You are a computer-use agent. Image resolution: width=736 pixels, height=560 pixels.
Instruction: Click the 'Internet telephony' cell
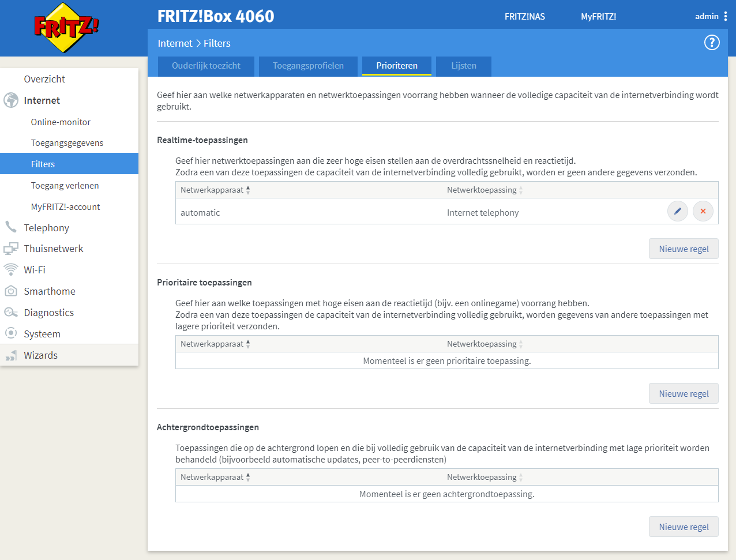483,212
